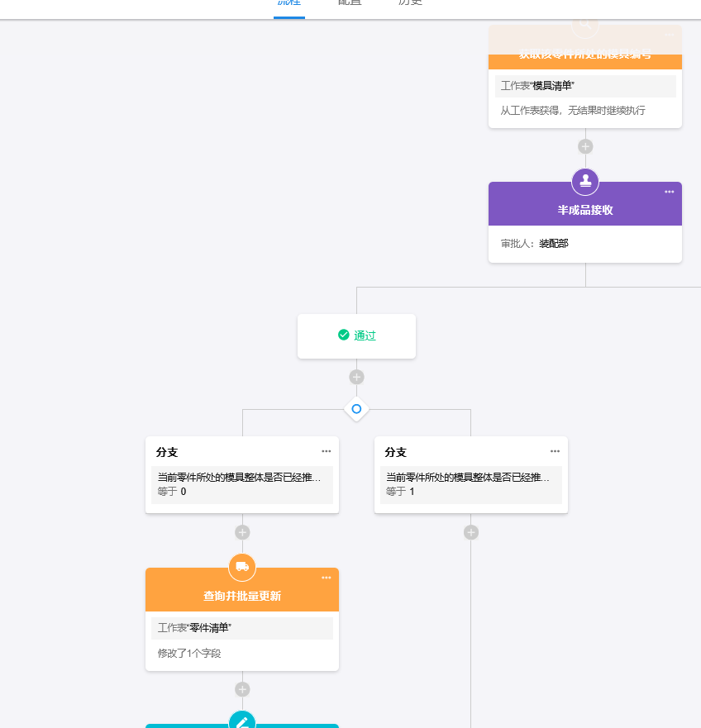701x728 pixels.
Task: Open the three-dot menu on 半成品接收 node
Action: (669, 192)
